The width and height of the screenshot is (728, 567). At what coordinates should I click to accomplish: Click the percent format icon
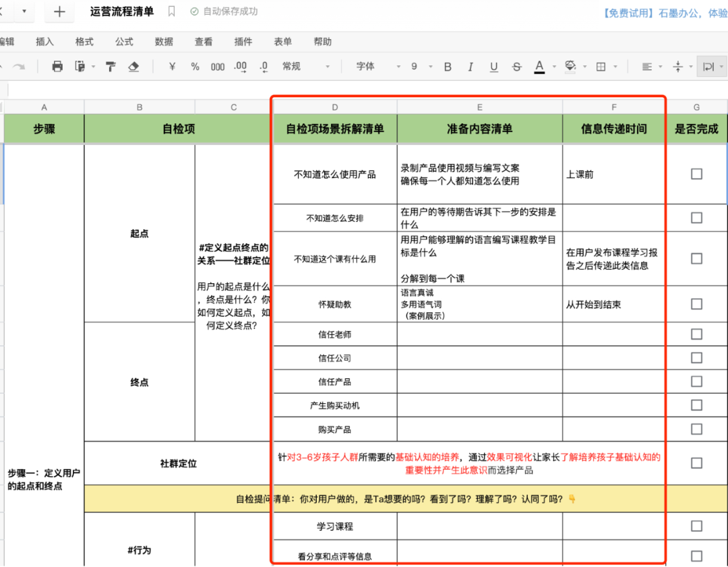tap(195, 67)
